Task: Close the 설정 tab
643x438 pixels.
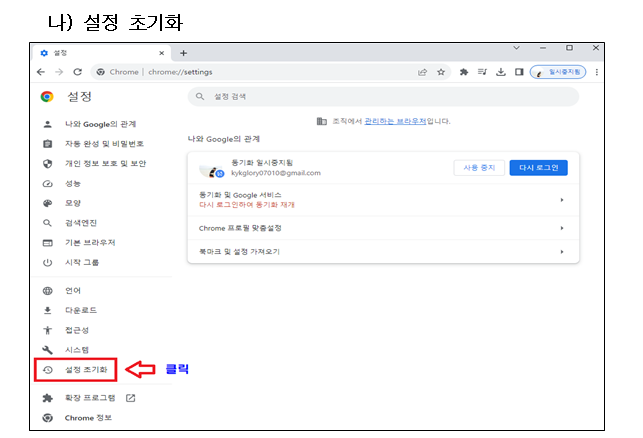Action: pos(162,53)
